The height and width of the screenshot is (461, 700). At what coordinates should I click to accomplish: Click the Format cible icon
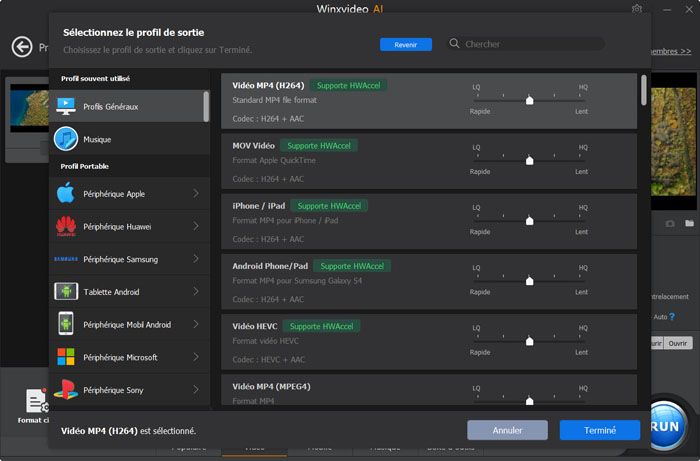[x=37, y=401]
